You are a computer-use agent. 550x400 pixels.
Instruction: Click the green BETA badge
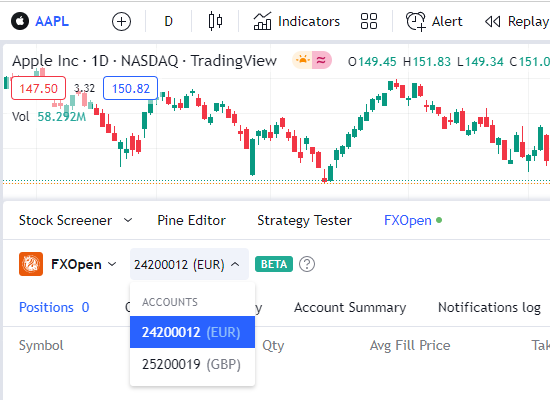coord(274,264)
